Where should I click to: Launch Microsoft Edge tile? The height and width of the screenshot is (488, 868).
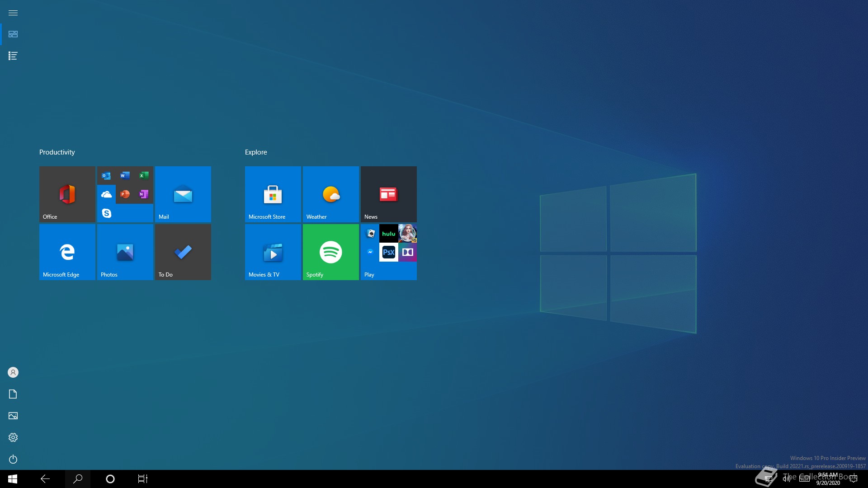[67, 252]
